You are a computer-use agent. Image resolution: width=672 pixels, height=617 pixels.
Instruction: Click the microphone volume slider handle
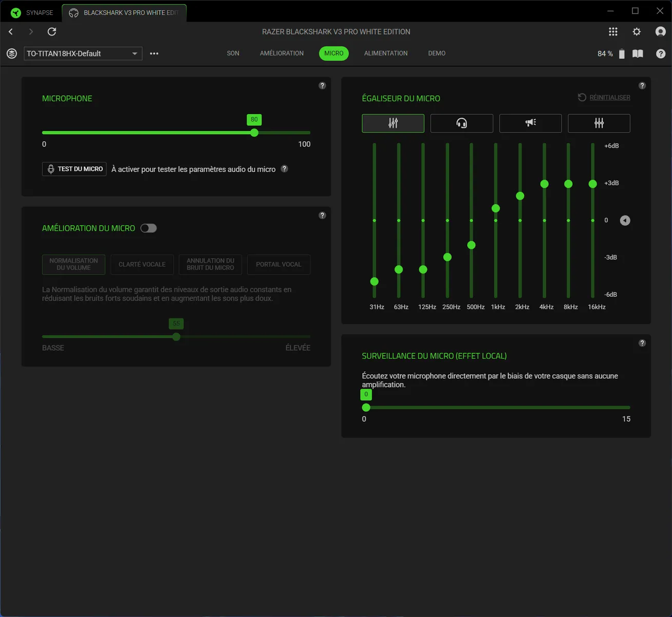(254, 133)
